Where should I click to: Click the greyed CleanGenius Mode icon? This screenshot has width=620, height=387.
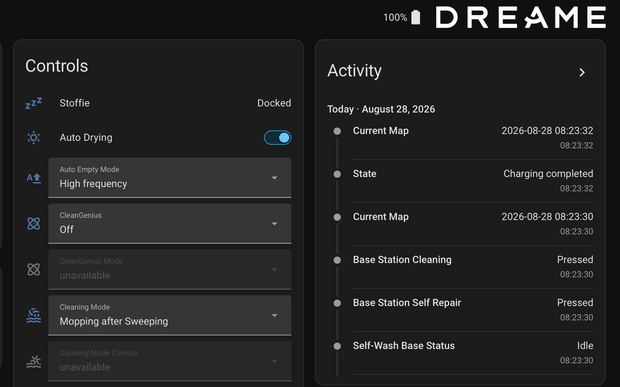[x=34, y=270]
